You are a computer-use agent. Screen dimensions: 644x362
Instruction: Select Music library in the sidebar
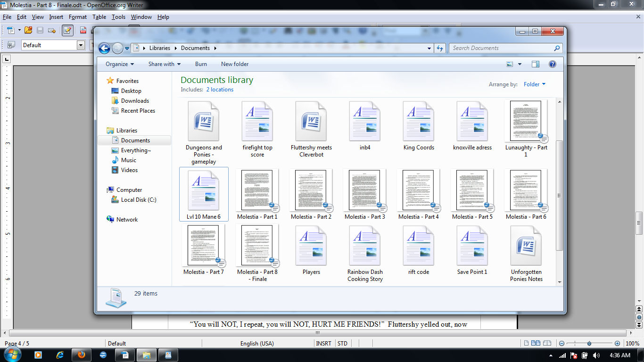[129, 160]
